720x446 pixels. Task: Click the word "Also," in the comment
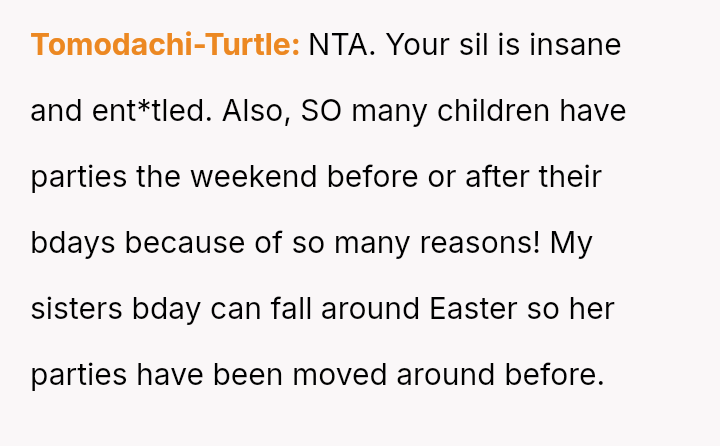[x=256, y=111]
